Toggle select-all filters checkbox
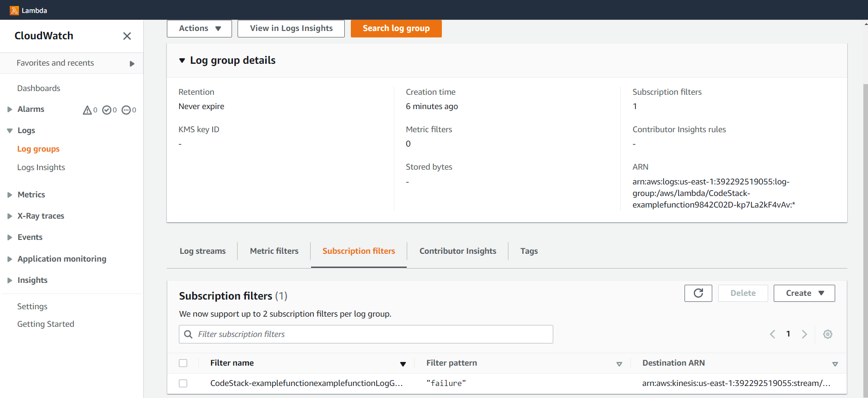Image resolution: width=868 pixels, height=398 pixels. tap(183, 363)
